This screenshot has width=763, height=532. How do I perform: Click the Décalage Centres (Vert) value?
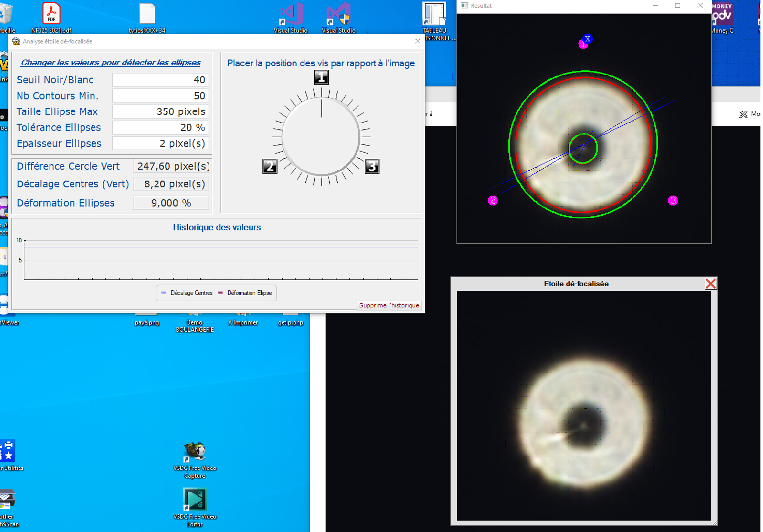point(171,184)
